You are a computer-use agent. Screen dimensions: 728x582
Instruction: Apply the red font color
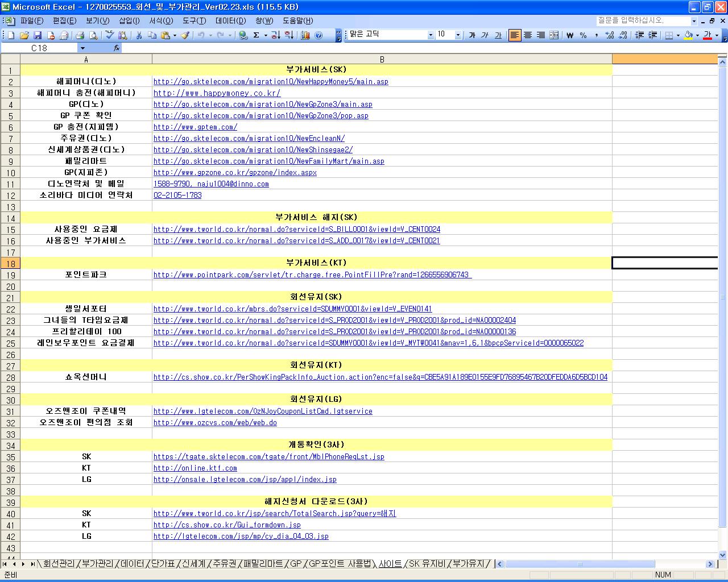(x=708, y=35)
